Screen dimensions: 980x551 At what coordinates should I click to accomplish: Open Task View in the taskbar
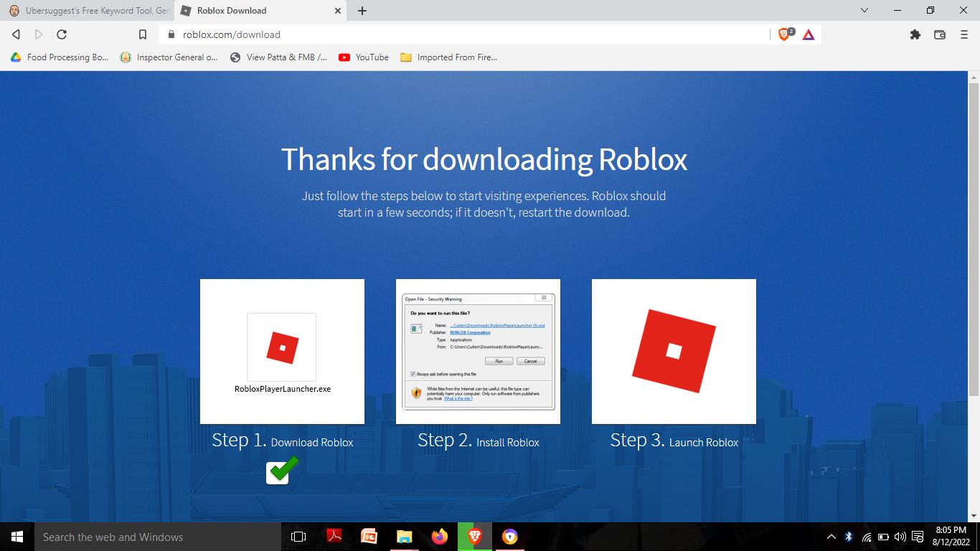[298, 537]
